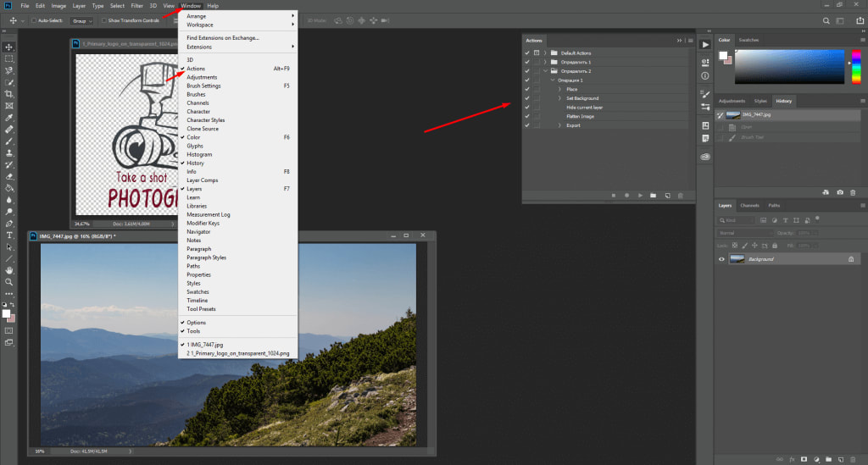Select the Horizontal Type tool

pyautogui.click(x=8, y=235)
